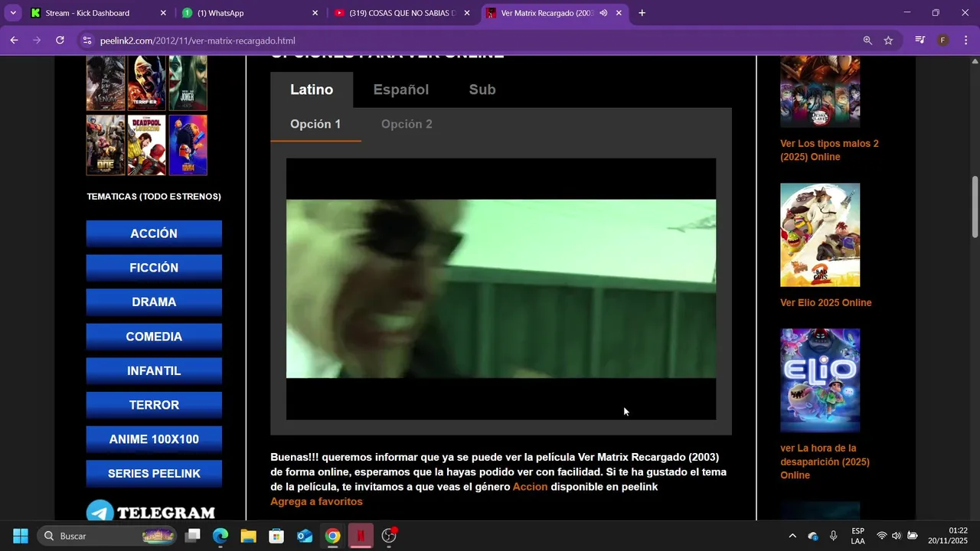Viewport: 980px width, 551px height.
Task: Open the SERIES PEELINK button
Action: tap(154, 474)
